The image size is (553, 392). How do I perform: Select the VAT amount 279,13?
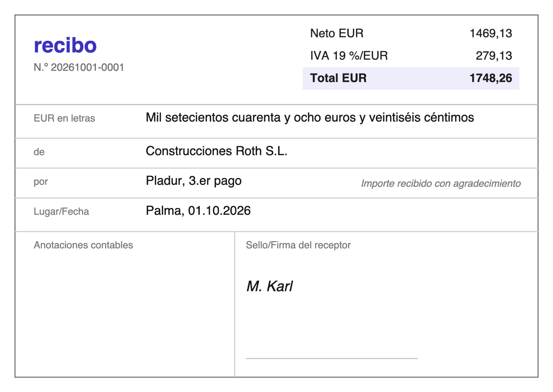coord(494,56)
